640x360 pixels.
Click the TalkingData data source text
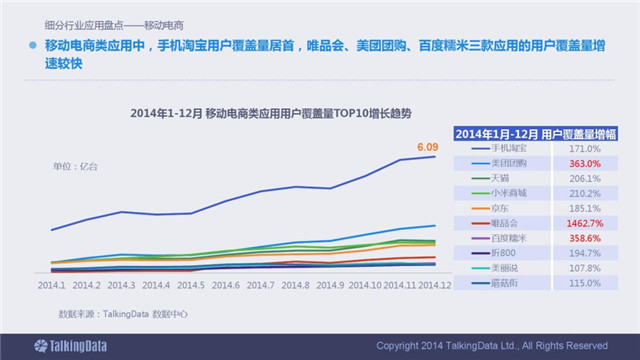pos(123,314)
